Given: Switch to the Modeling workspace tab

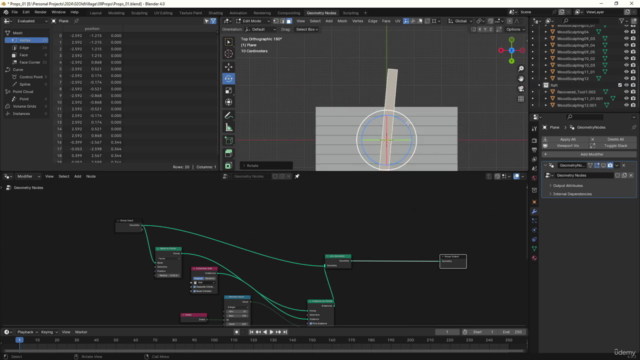Looking at the screenshot, I should coord(116,13).
